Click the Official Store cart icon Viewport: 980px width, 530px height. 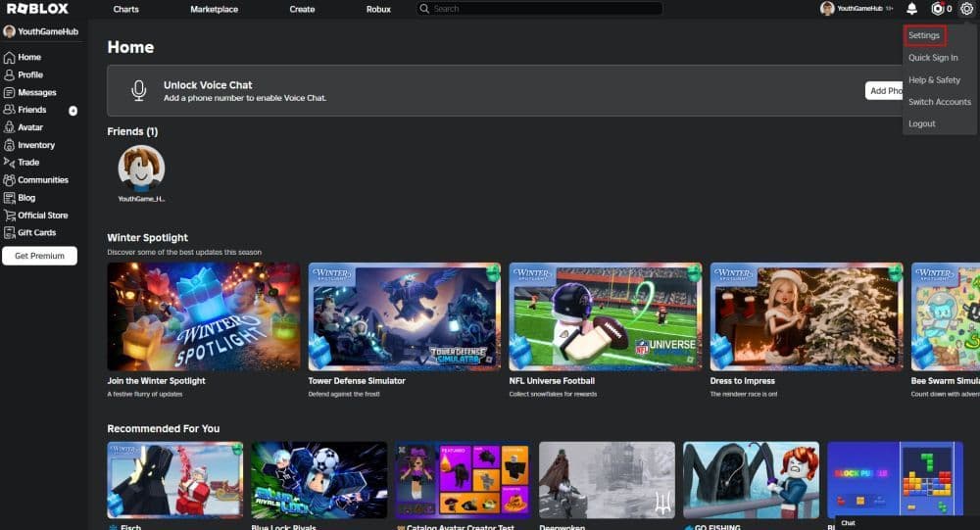point(10,215)
